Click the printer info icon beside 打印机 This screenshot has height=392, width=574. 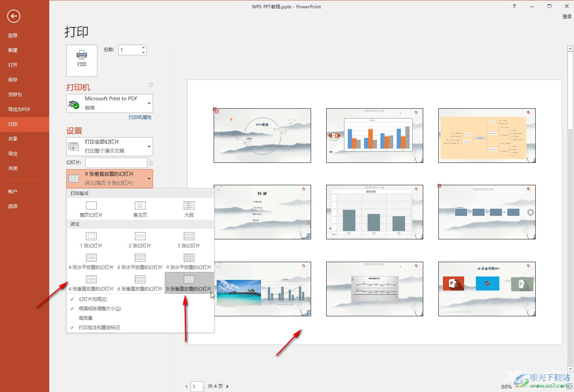[151, 85]
